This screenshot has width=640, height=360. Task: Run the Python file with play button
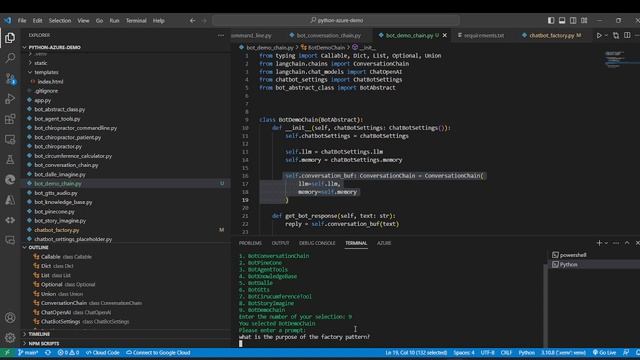pyautogui.click(x=599, y=36)
